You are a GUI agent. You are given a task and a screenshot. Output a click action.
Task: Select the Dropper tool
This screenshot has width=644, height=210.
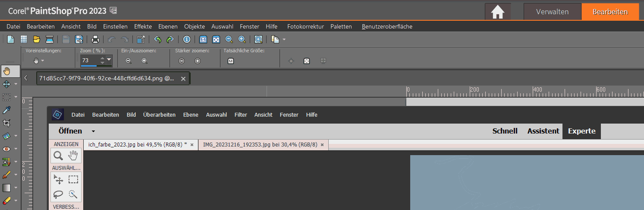click(6, 110)
